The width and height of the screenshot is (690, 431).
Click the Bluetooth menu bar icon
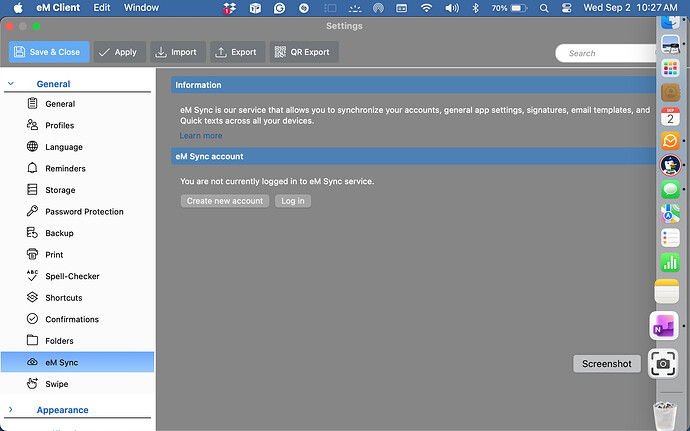coord(475,8)
